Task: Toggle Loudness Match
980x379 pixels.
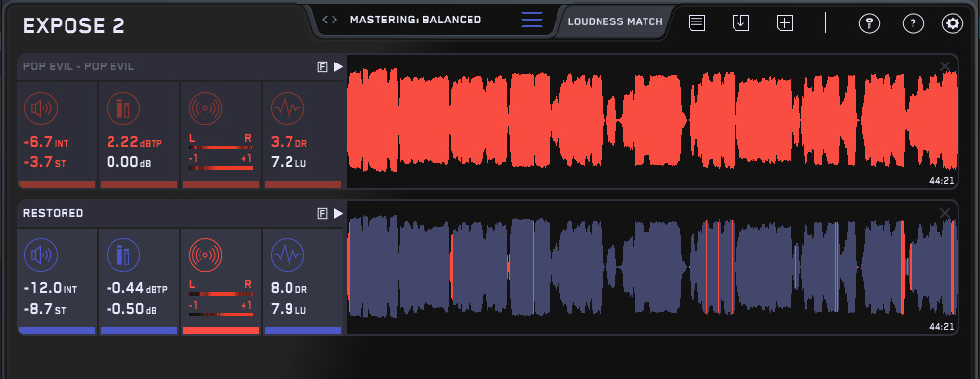Action: pyautogui.click(x=615, y=21)
